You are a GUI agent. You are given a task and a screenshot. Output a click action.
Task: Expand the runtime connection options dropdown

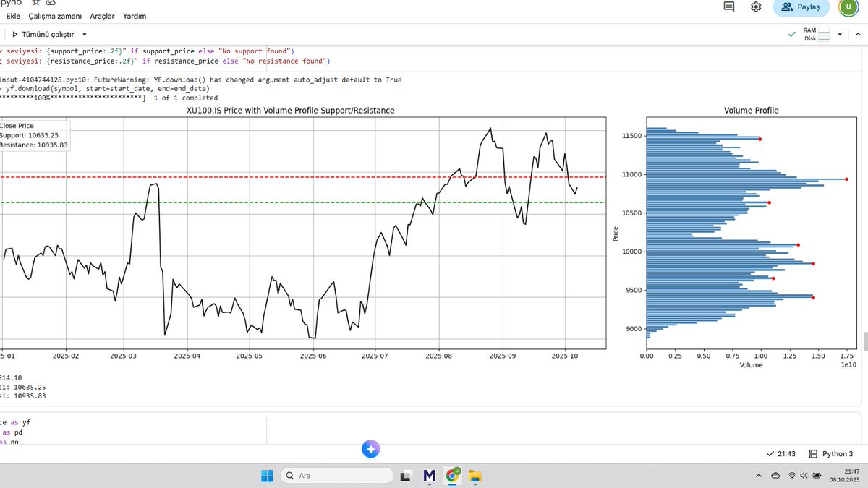point(840,34)
